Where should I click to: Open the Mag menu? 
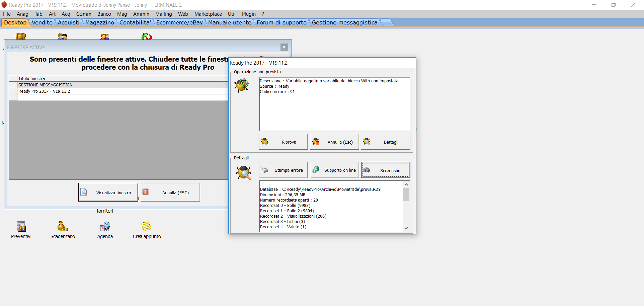point(122,14)
